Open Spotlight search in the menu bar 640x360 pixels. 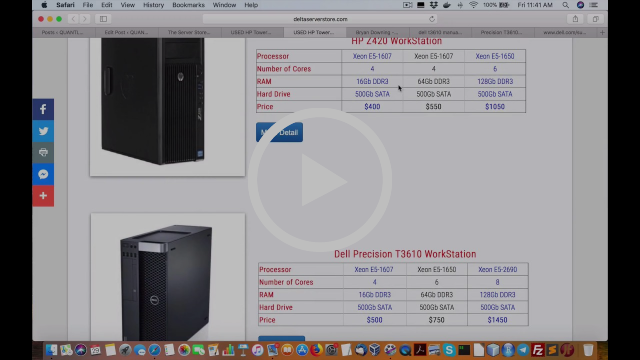pos(565,5)
